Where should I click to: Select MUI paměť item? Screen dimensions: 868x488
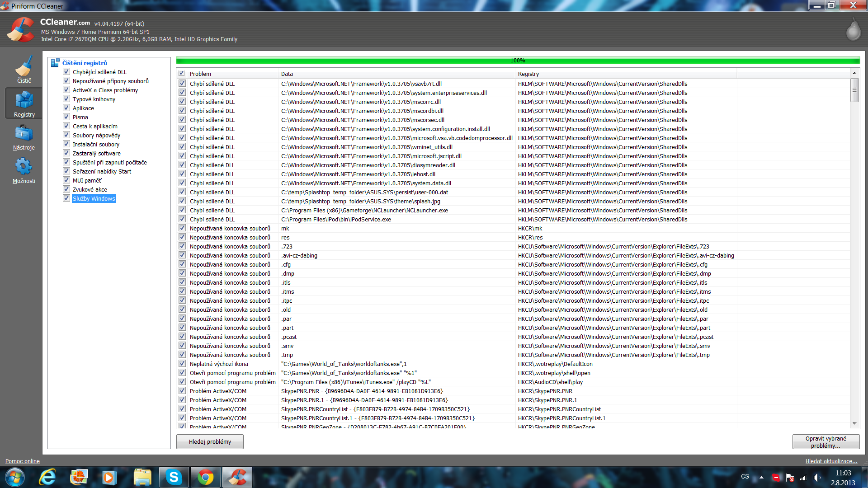[87, 180]
